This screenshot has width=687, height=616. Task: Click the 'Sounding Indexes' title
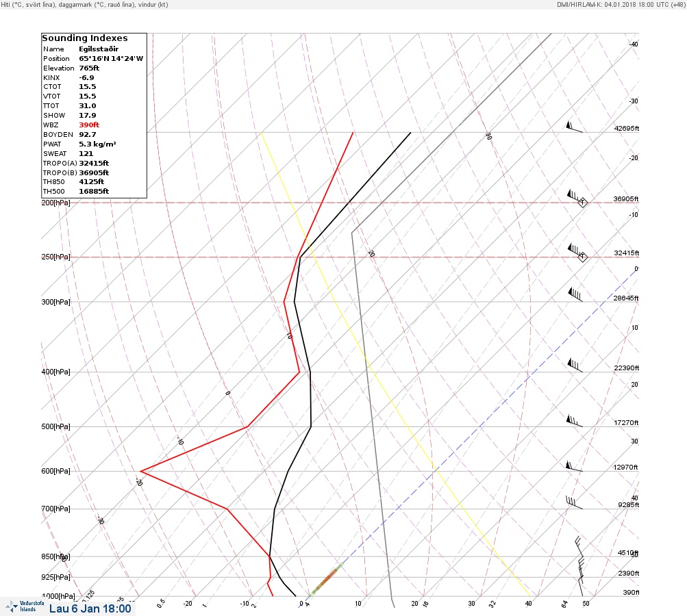pos(85,38)
